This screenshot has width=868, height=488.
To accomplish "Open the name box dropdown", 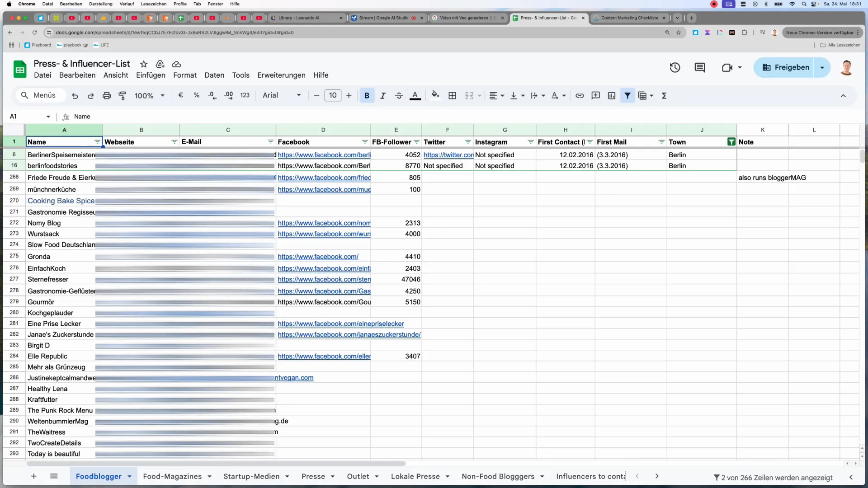I will (48, 117).
